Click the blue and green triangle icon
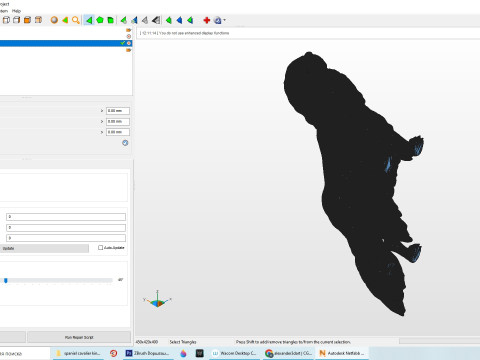 [134, 20]
